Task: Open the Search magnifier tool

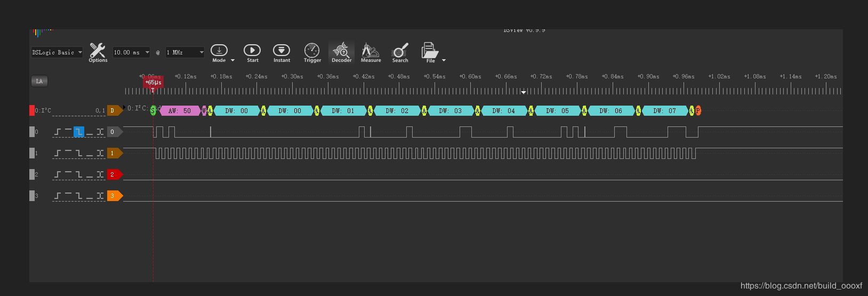Action: click(400, 53)
